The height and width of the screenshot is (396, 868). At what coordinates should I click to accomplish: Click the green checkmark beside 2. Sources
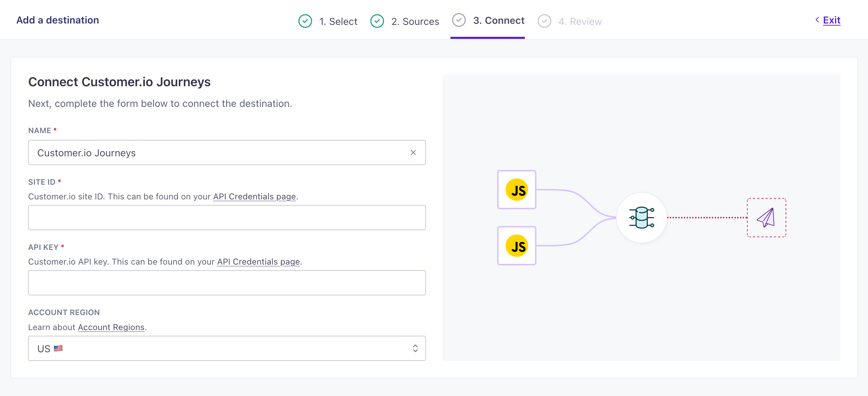(x=377, y=21)
